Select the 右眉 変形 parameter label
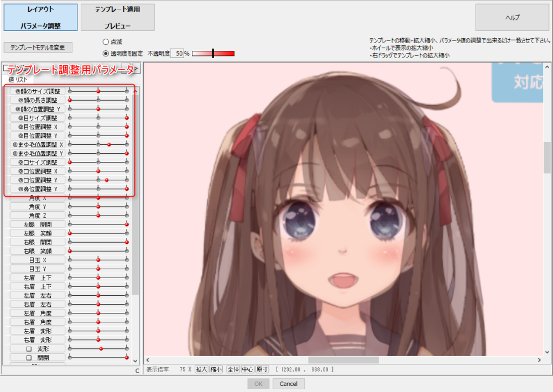This screenshot has height=392, width=553. coord(38,340)
